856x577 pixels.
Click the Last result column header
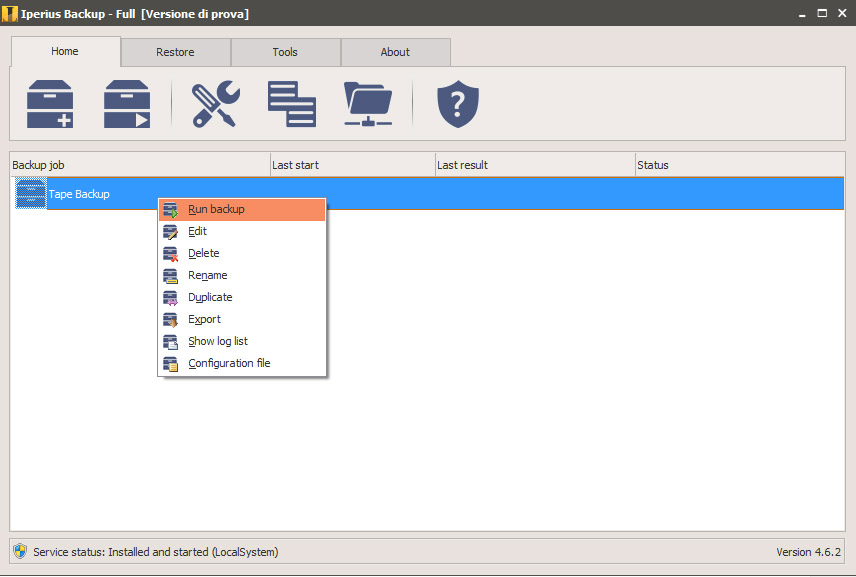535,165
